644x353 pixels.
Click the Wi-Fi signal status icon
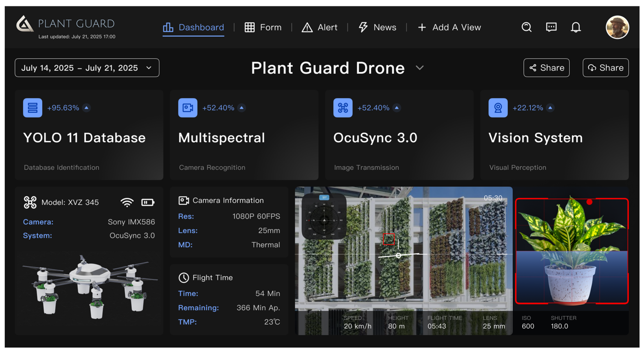coord(127,202)
